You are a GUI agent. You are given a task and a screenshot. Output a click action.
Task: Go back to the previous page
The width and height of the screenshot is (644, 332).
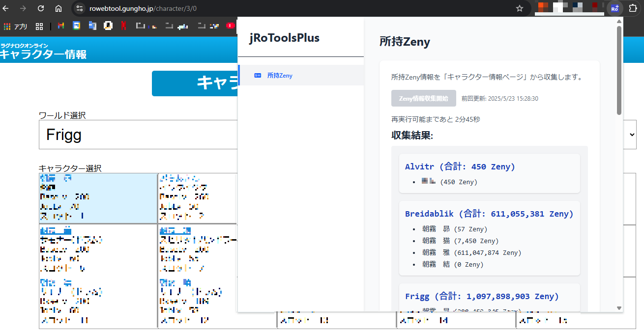6,8
